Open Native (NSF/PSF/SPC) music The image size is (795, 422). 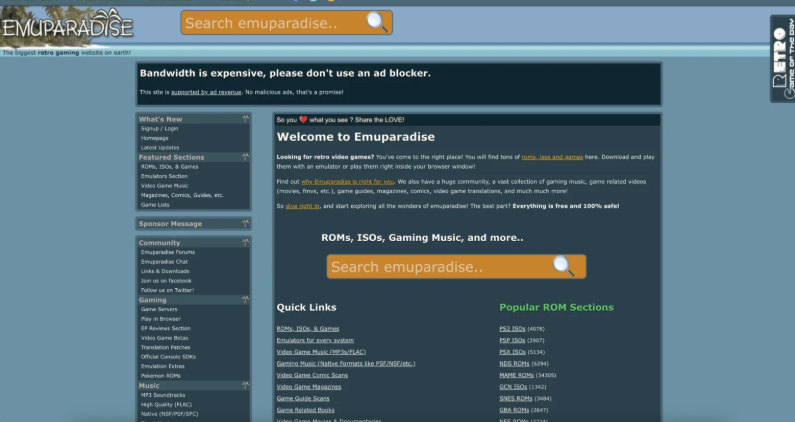169,414
